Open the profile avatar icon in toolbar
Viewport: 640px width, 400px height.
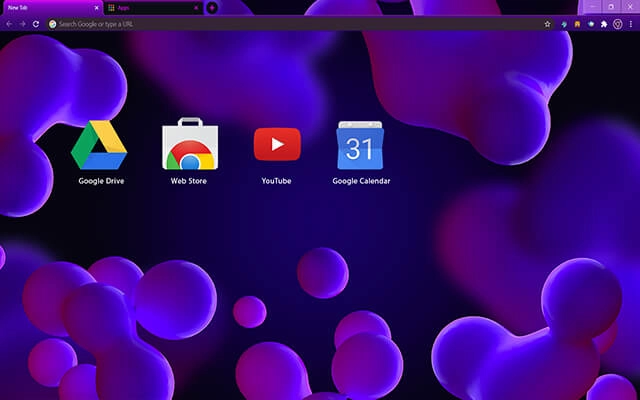pyautogui.click(x=618, y=24)
